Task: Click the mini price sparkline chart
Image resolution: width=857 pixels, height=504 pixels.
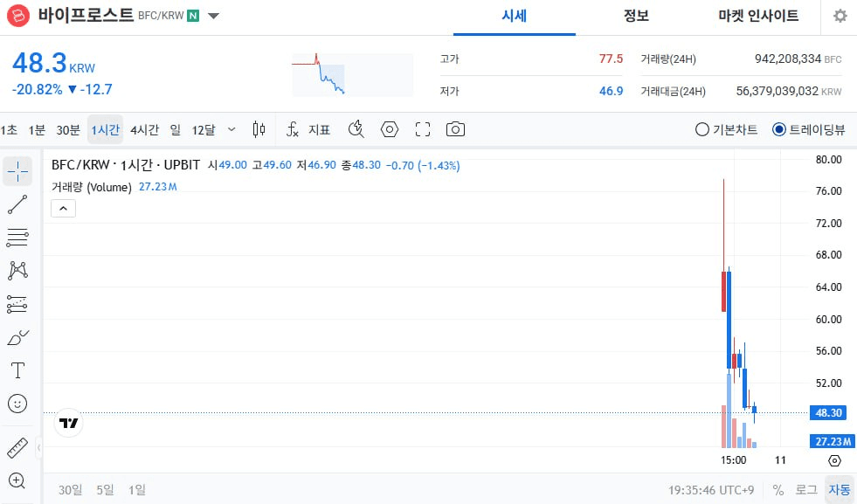Action: [x=353, y=75]
